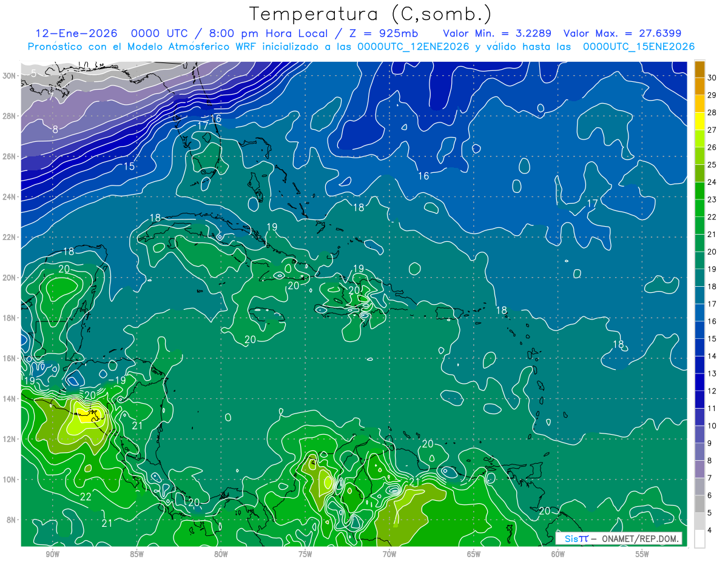
Task: Click the 90W longitude axis label
Action: tap(52, 554)
